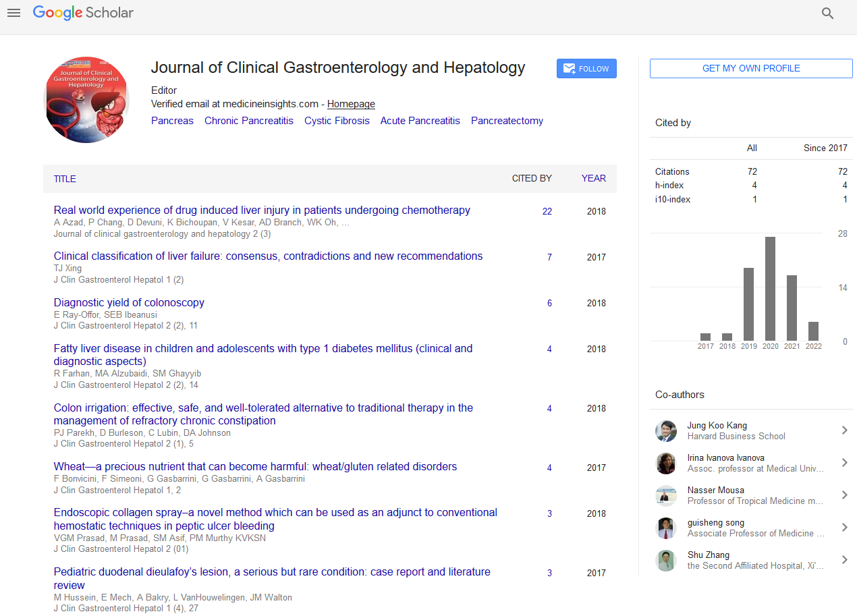This screenshot has width=857, height=616.
Task: Click the search magnifier icon
Action: [x=827, y=13]
